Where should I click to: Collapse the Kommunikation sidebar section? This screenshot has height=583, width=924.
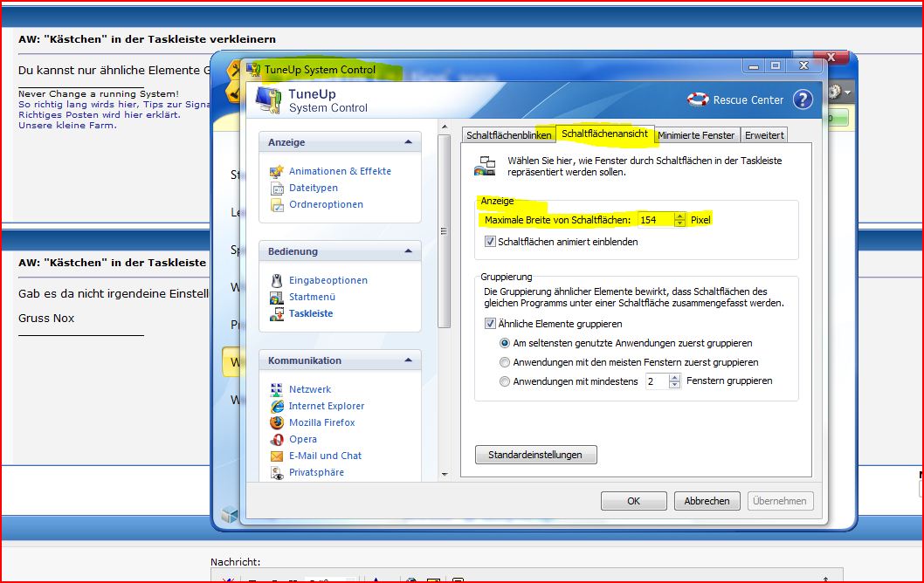pos(408,360)
